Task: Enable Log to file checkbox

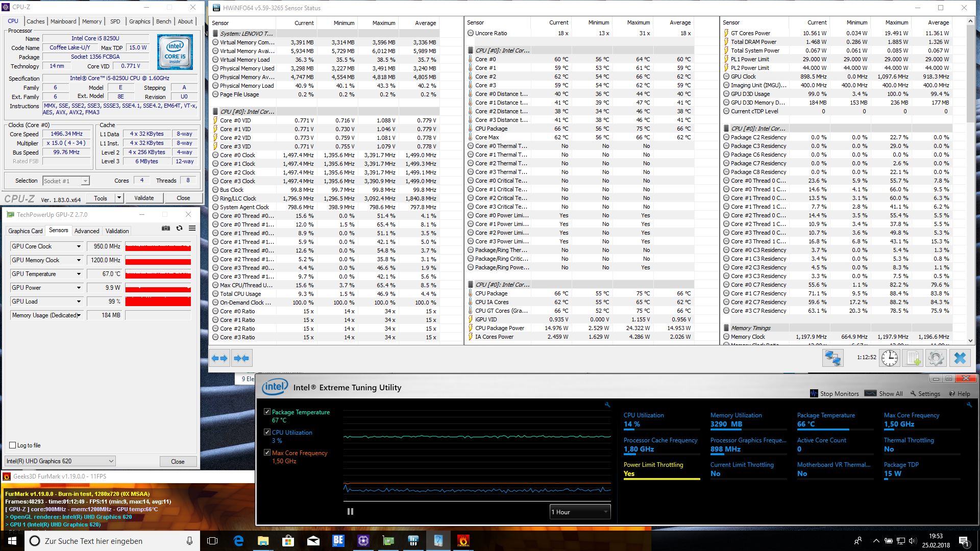Action: click(13, 445)
